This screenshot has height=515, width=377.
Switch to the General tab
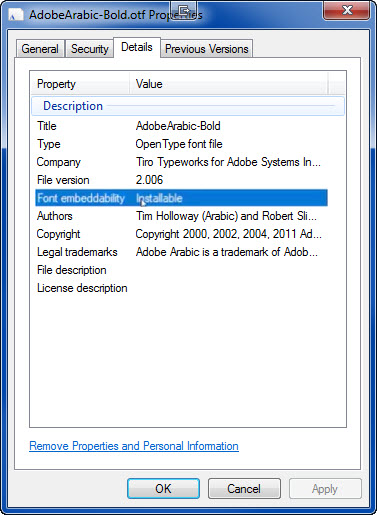tap(40, 49)
